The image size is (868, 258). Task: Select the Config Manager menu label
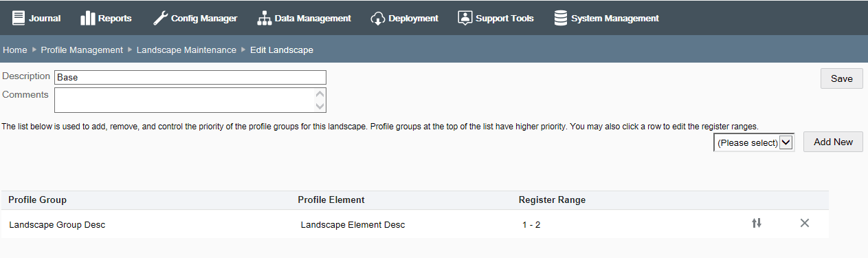tap(204, 19)
